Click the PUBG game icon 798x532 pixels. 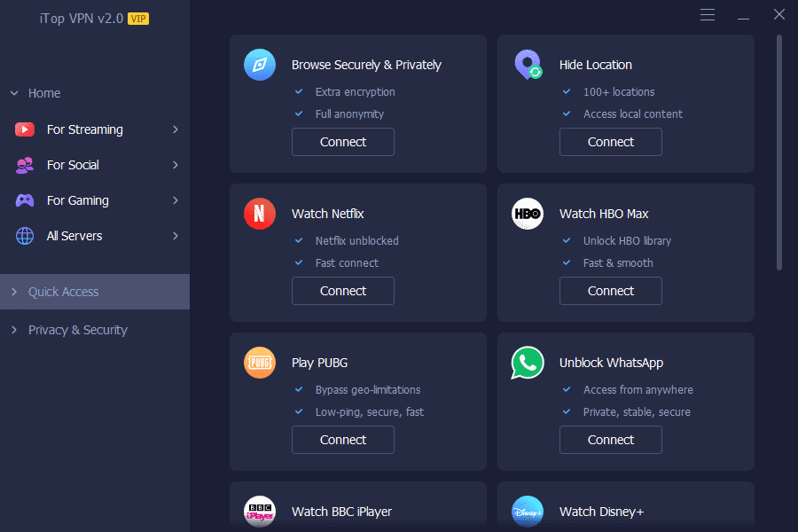pyautogui.click(x=259, y=363)
